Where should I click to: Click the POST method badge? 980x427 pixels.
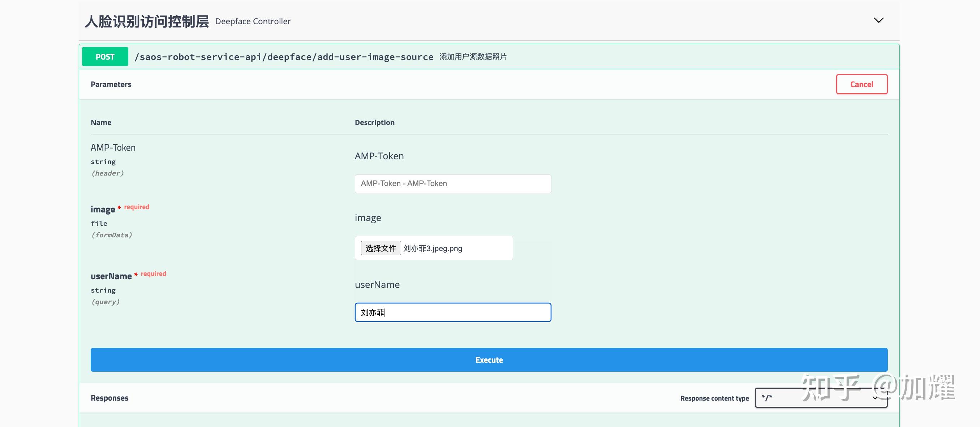(x=105, y=56)
